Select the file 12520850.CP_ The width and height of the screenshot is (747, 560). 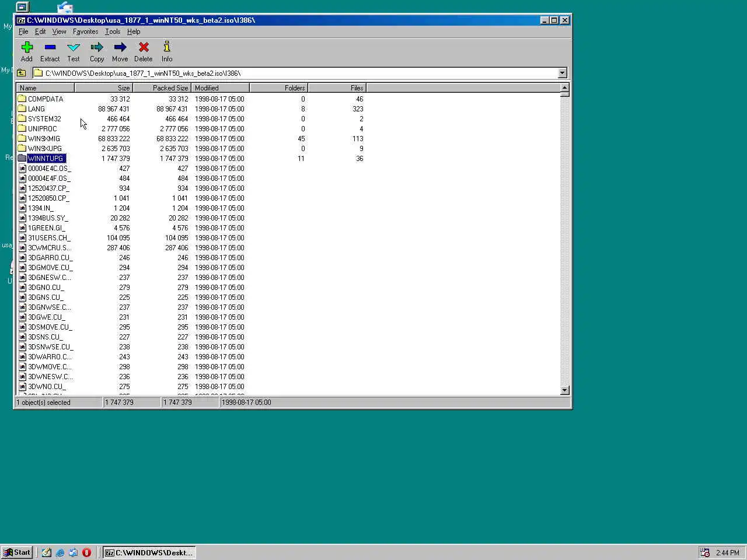pyautogui.click(x=48, y=198)
